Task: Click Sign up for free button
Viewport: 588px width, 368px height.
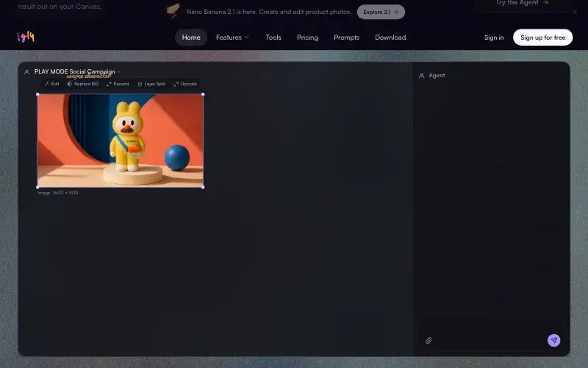Action: pos(542,38)
